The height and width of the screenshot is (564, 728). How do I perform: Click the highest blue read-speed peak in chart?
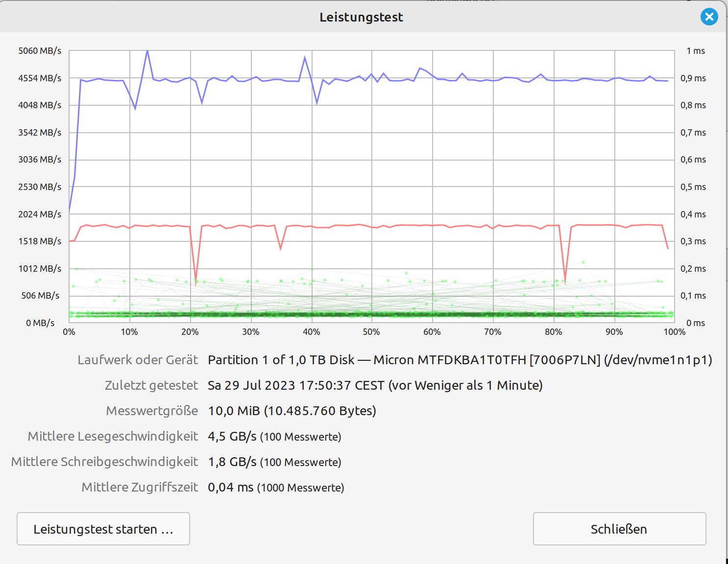pos(147,51)
